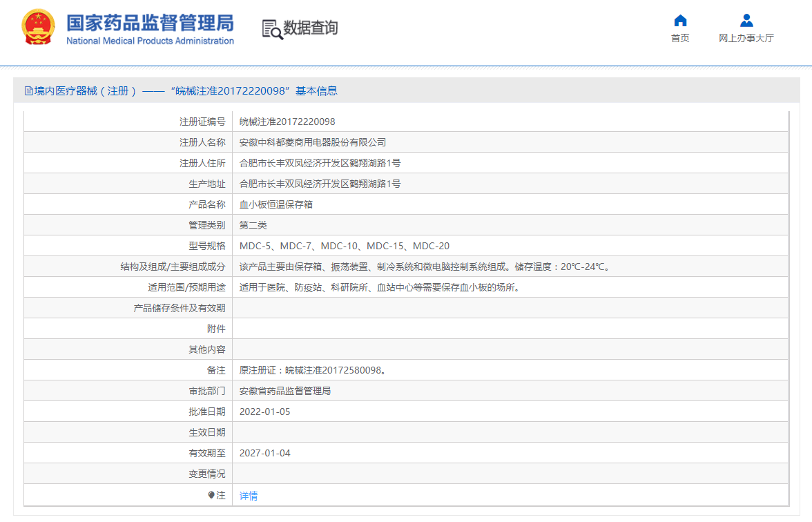Click the 数据查询 search document icon
Image resolution: width=812 pixels, height=522 pixels.
tap(272, 30)
